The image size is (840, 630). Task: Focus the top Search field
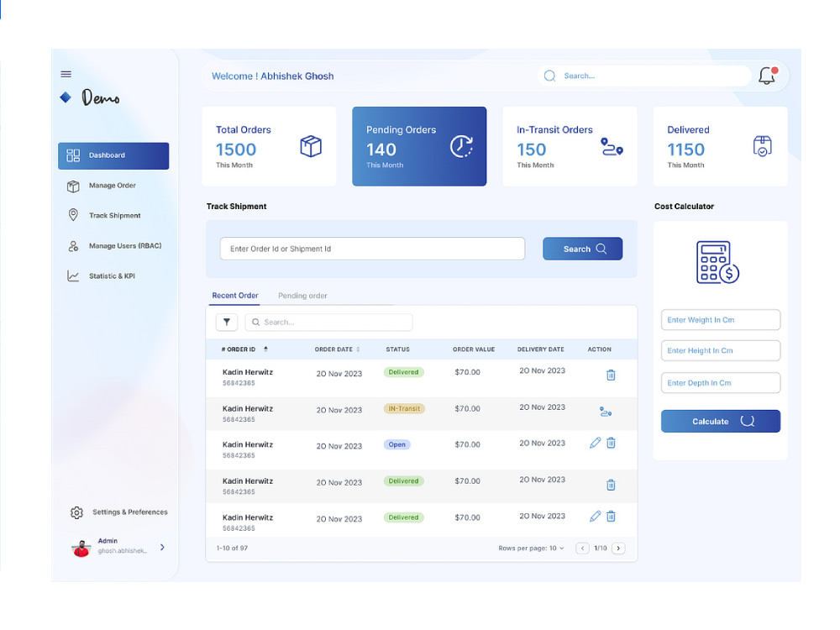point(644,76)
